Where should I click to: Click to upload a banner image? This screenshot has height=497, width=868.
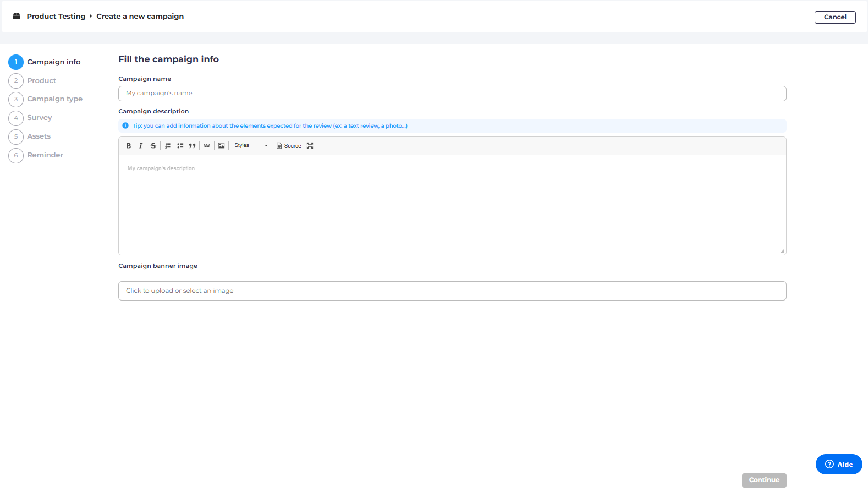[x=452, y=291]
